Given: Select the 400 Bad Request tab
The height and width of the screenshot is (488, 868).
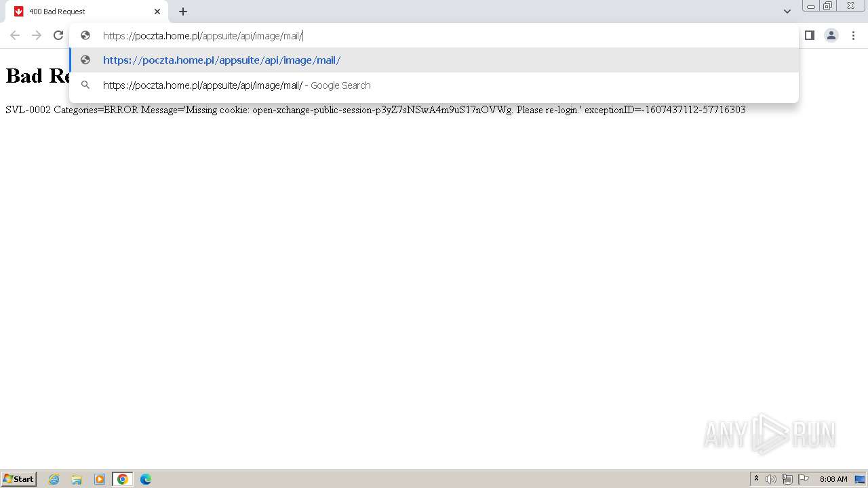Looking at the screenshot, I should pyautogui.click(x=87, y=12).
